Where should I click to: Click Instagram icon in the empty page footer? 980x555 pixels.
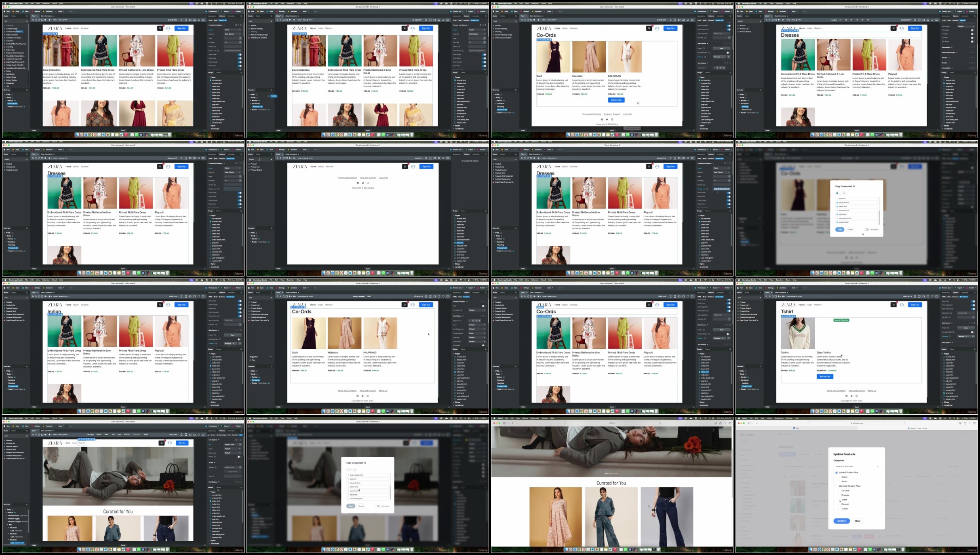(368, 183)
